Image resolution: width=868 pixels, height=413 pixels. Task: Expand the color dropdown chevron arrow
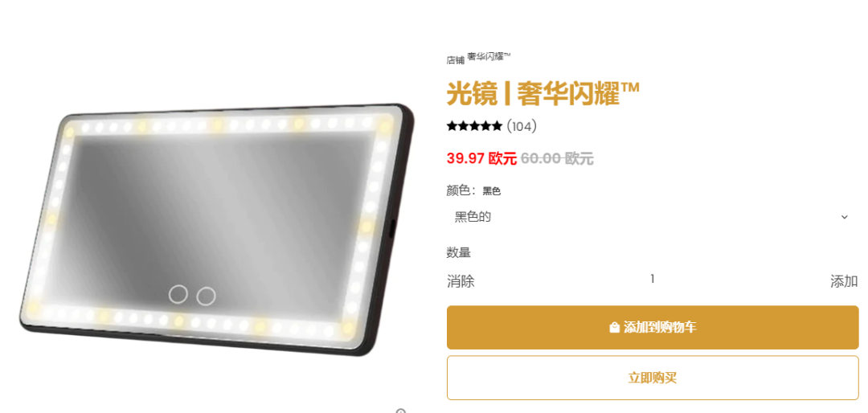point(844,217)
